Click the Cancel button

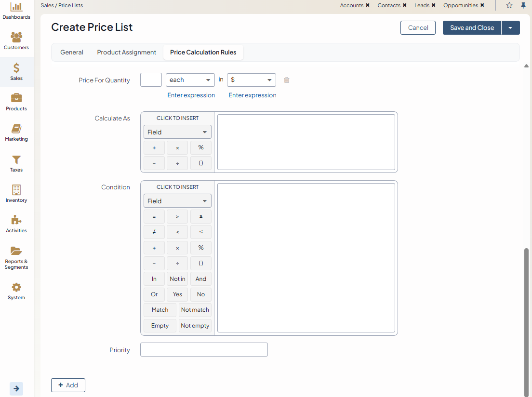(418, 28)
